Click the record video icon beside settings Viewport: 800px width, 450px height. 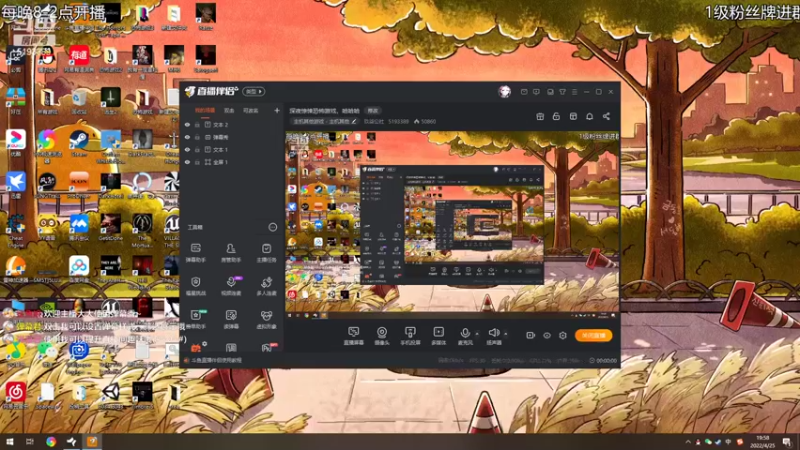click(531, 335)
